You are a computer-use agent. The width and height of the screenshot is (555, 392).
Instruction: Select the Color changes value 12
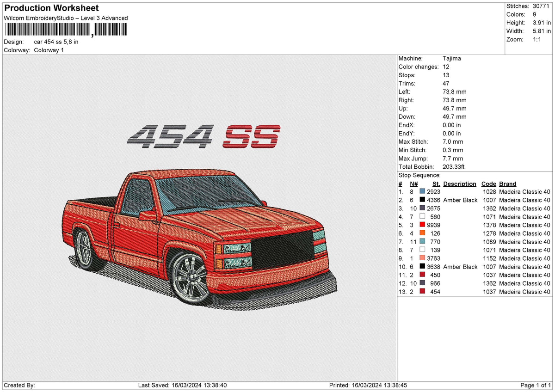point(446,67)
